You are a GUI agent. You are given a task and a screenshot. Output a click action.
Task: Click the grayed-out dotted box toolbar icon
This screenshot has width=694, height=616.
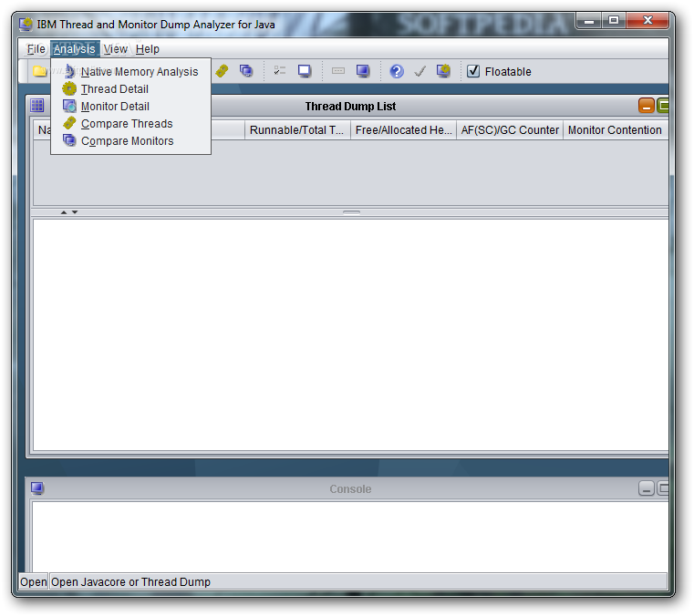(x=338, y=71)
